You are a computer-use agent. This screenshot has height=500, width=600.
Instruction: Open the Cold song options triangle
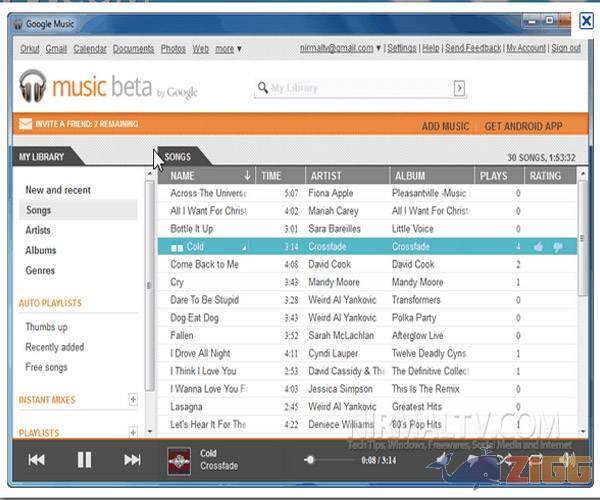244,248
